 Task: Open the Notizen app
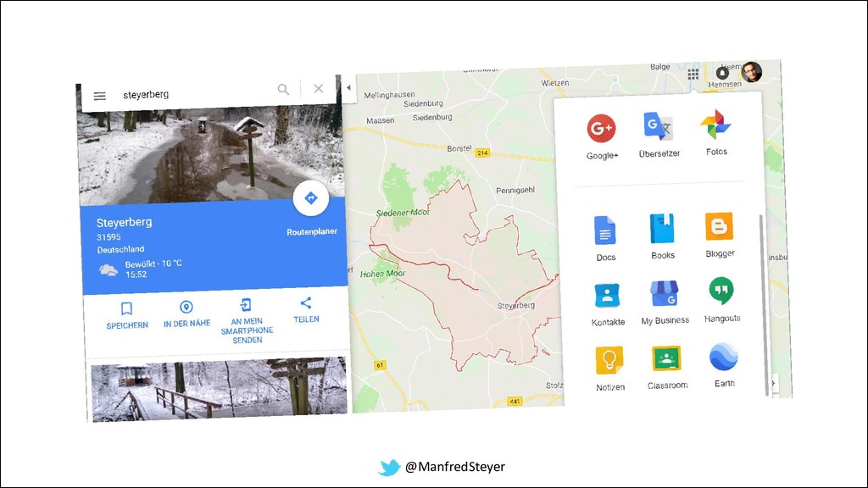pyautogui.click(x=609, y=369)
